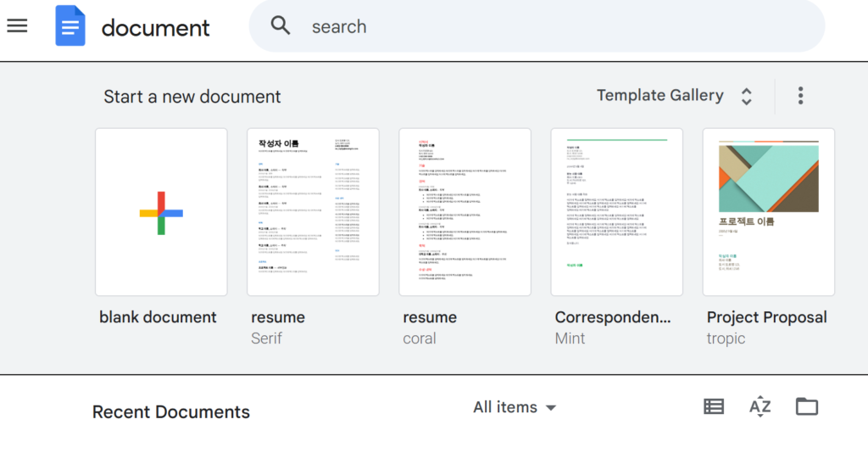
Task: Click the Project Proposal title text
Action: 766,317
